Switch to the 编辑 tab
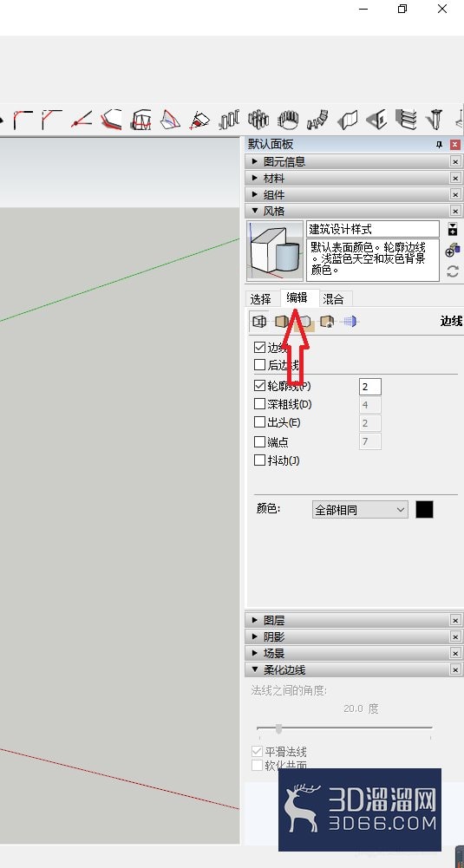Screen dimensions: 464x868 tap(297, 297)
